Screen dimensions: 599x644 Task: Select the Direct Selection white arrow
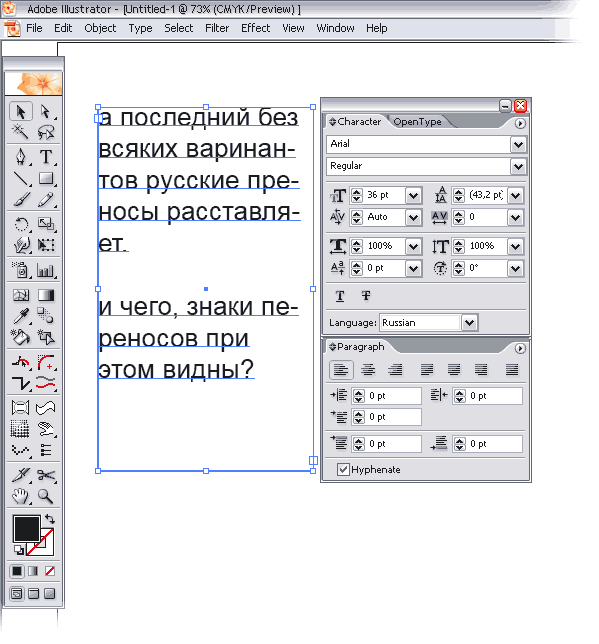point(46,111)
